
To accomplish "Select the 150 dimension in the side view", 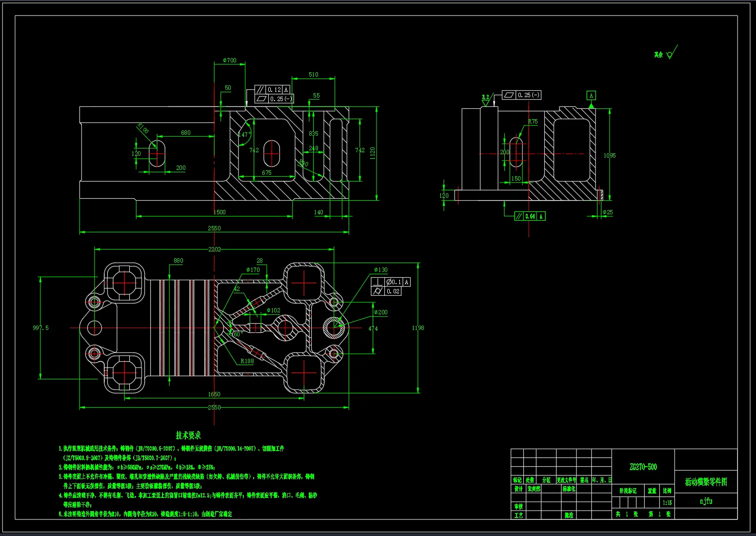I will pos(516,179).
